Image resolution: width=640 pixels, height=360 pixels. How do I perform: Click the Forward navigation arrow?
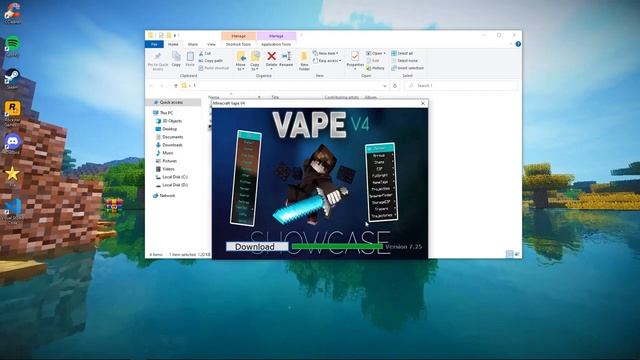(162, 86)
